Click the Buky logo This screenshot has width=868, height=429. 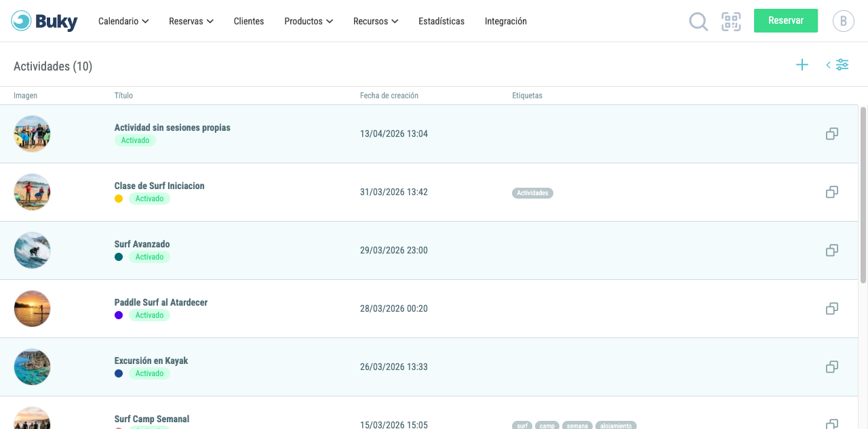[45, 21]
